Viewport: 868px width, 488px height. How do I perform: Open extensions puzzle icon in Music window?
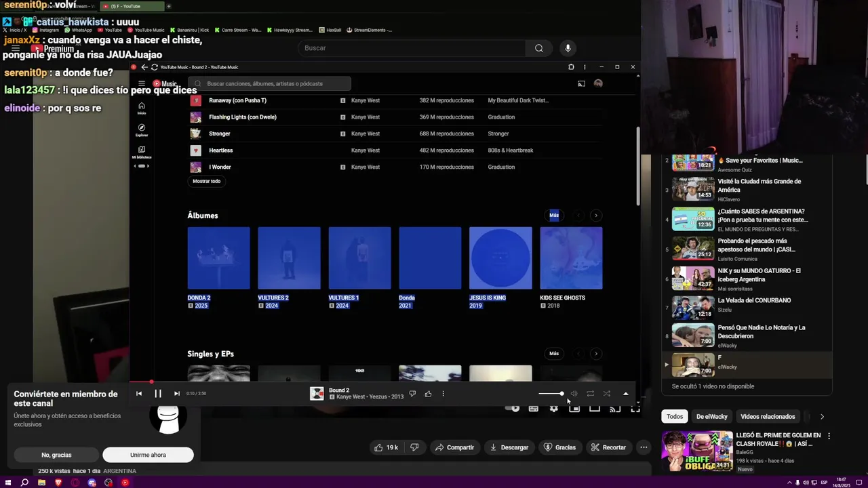point(571,67)
